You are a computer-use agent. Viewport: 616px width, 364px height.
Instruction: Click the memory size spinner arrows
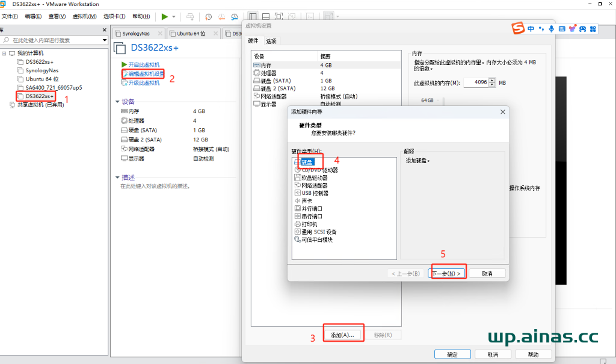492,82
